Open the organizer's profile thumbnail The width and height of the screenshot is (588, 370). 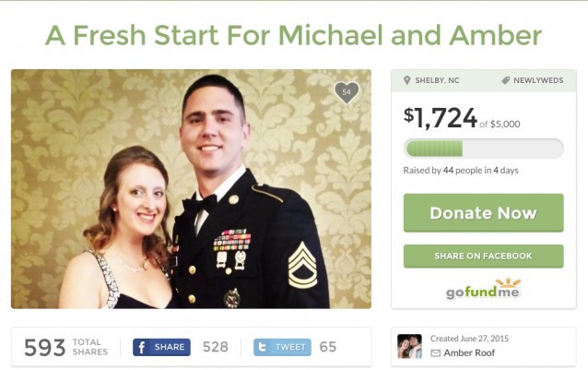click(x=409, y=346)
